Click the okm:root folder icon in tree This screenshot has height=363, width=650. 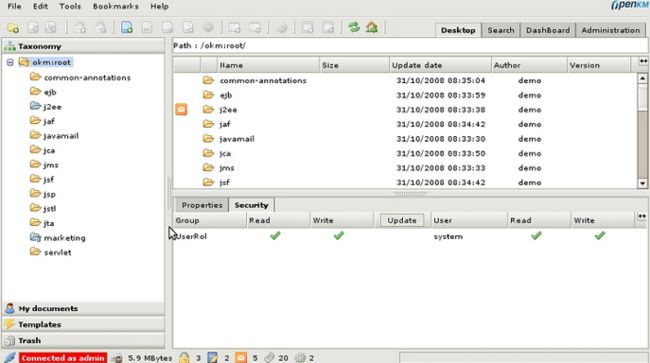coord(24,62)
